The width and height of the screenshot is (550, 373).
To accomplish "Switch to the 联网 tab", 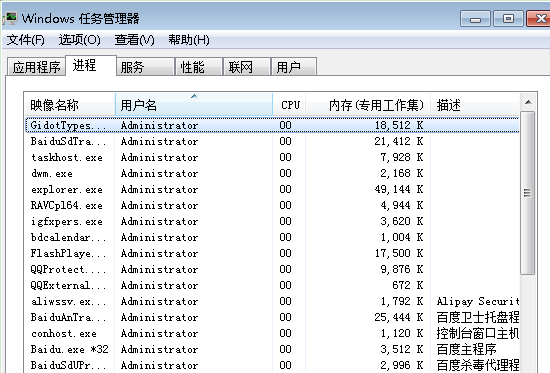I will click(247, 67).
